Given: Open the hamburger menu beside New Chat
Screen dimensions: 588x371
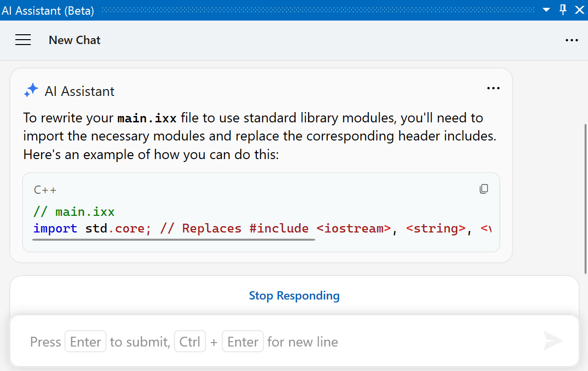Looking at the screenshot, I should pos(23,40).
